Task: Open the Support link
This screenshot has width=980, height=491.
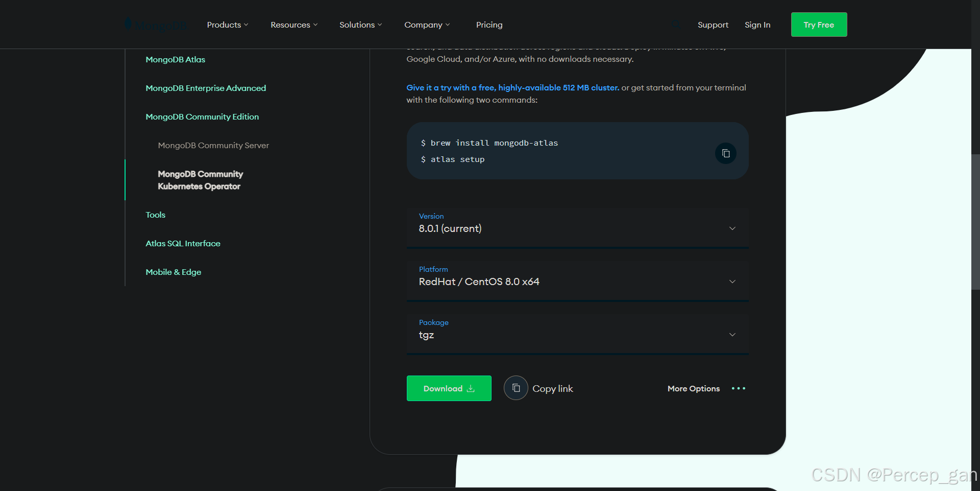Action: pos(713,25)
